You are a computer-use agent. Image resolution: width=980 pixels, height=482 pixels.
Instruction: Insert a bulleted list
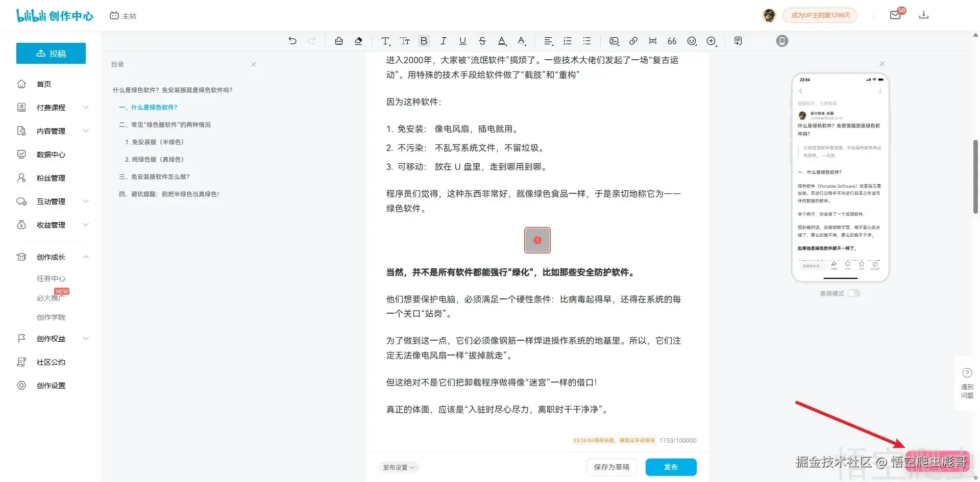(587, 41)
